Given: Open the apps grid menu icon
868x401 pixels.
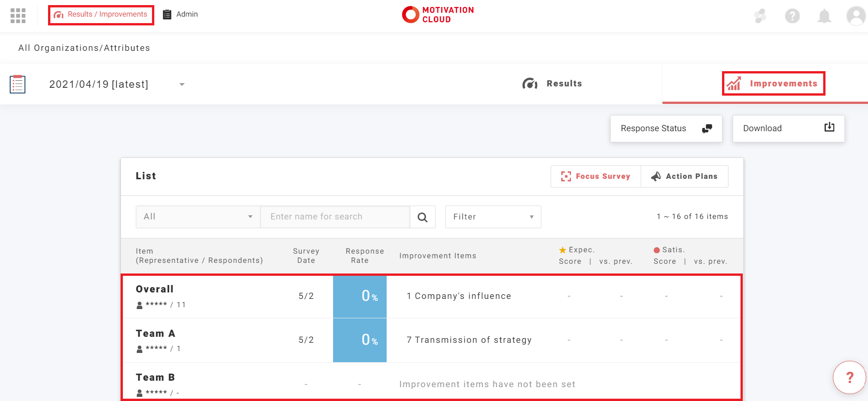Looking at the screenshot, I should (18, 16).
